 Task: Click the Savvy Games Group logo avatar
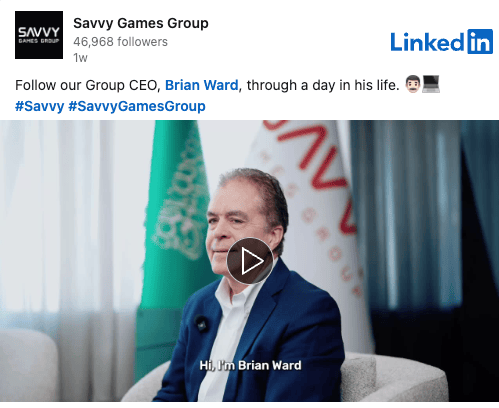(39, 35)
